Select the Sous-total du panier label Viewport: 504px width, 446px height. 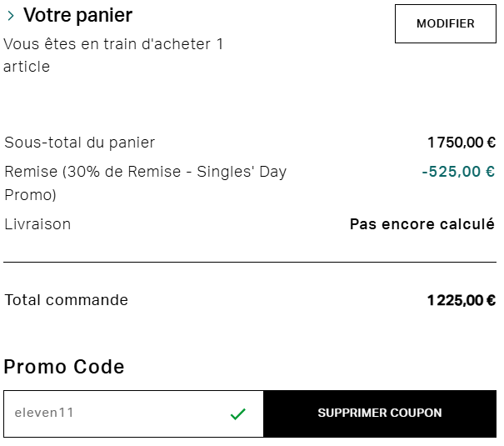[x=80, y=143]
